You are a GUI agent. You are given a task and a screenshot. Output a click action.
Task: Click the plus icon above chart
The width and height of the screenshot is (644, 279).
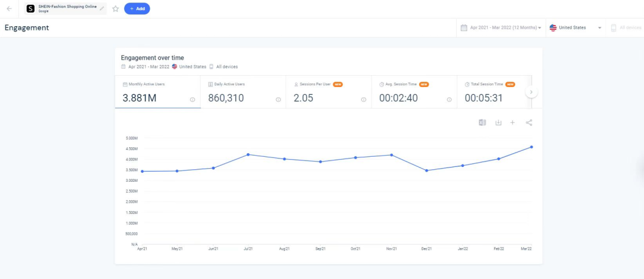[513, 123]
